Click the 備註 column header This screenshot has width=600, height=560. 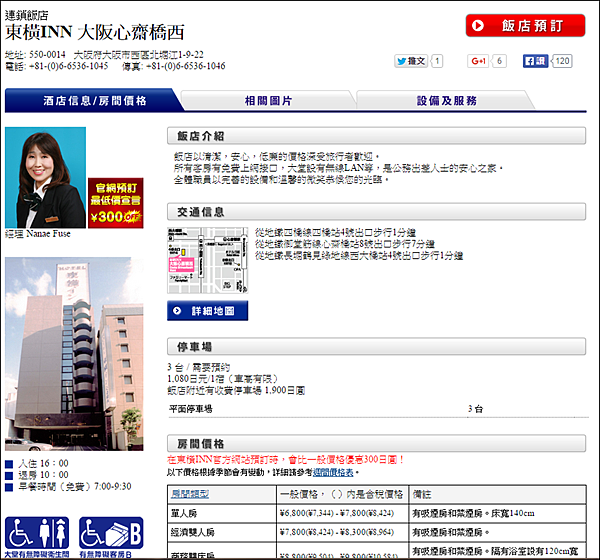(497, 494)
